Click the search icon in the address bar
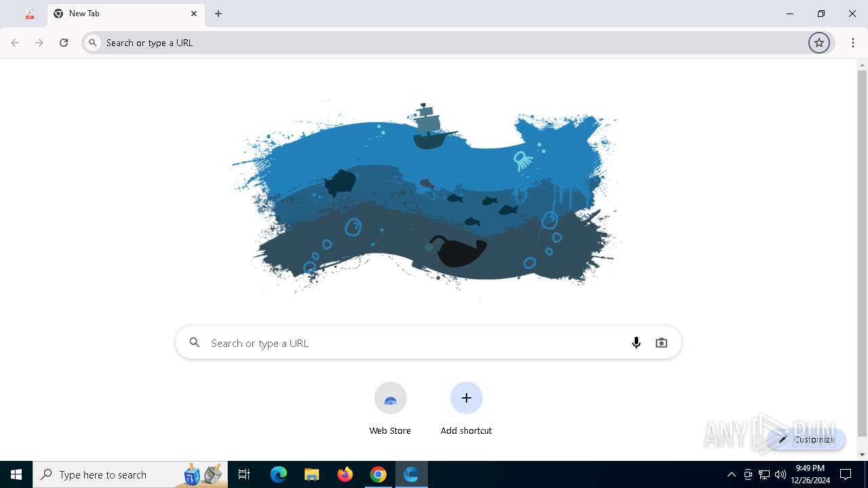This screenshot has width=868, height=488. [93, 43]
